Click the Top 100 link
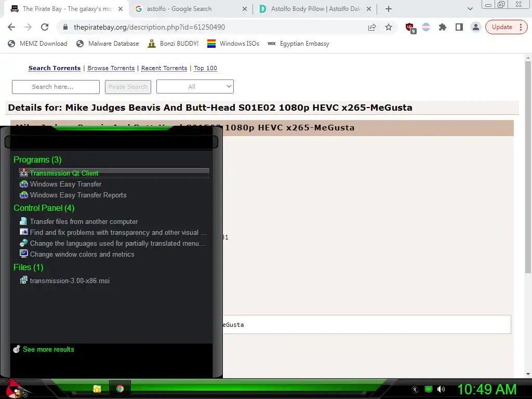Viewport: 532px width, 399px height. click(x=205, y=68)
